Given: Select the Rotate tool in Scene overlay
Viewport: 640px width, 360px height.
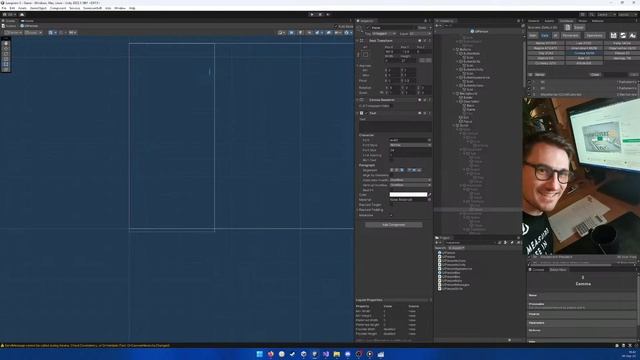Looking at the screenshot, I should point(6,54).
